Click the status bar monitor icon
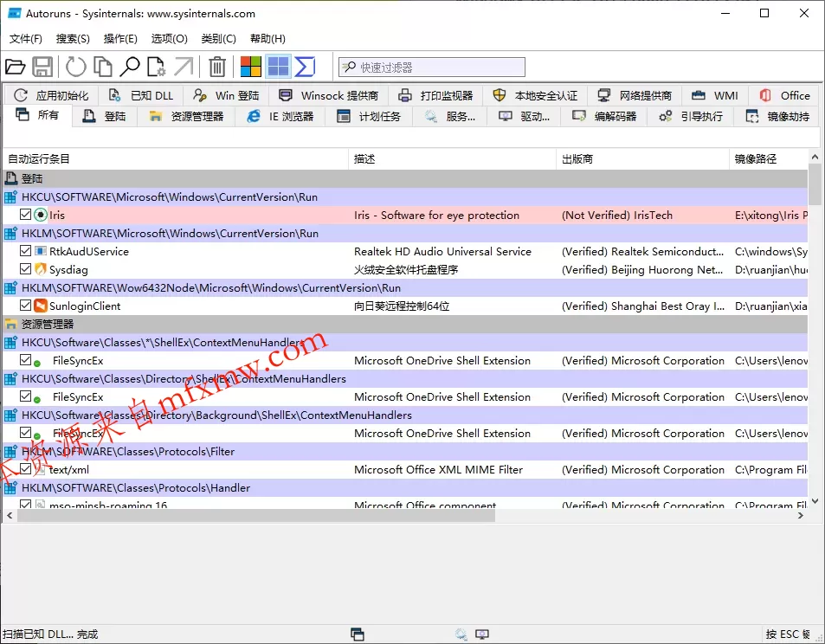This screenshot has height=644, width=825. pyautogui.click(x=482, y=634)
